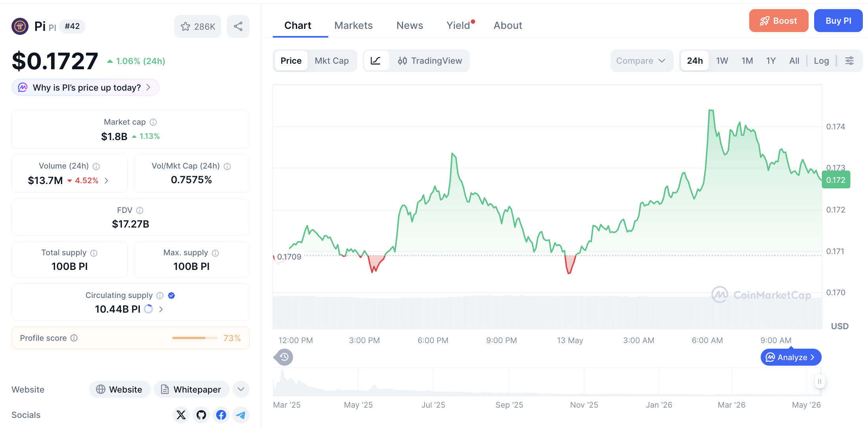Click the #42 rank badge

coord(72,27)
